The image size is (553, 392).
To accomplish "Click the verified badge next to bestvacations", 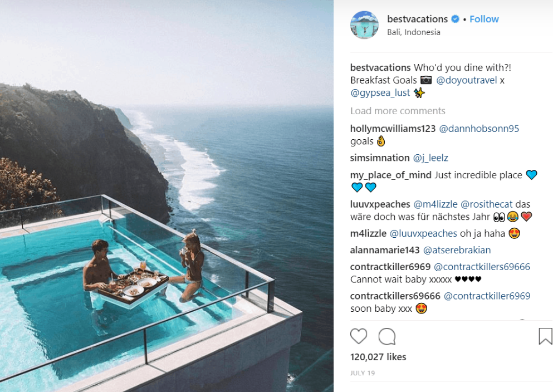I will 456,19.
